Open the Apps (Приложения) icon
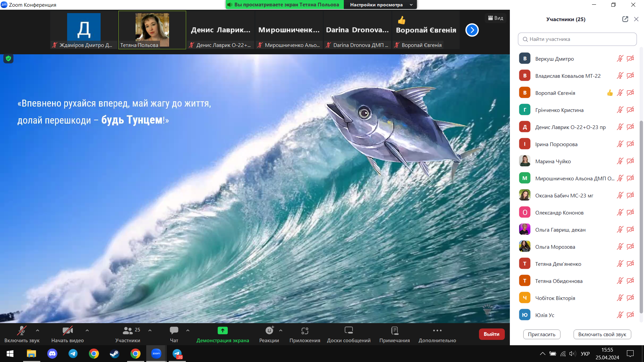The width and height of the screenshot is (644, 362). tap(305, 331)
